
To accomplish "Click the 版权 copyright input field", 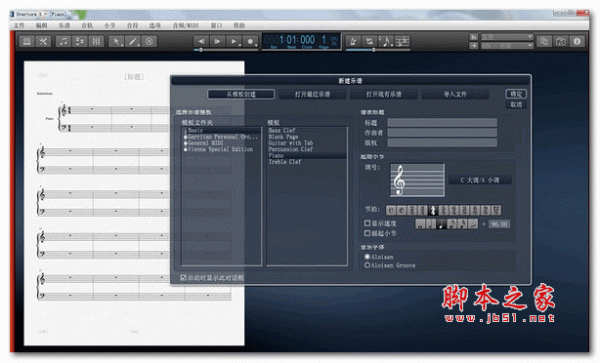I will pyautogui.click(x=442, y=142).
